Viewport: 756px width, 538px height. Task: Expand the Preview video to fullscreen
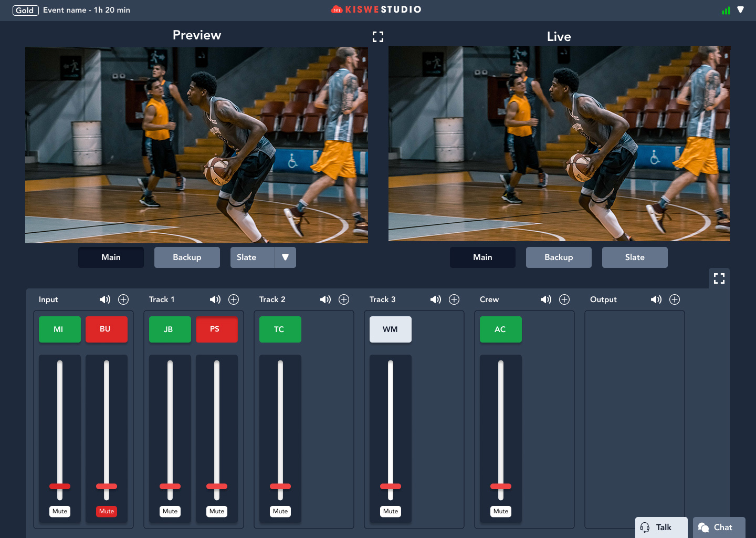pos(378,37)
